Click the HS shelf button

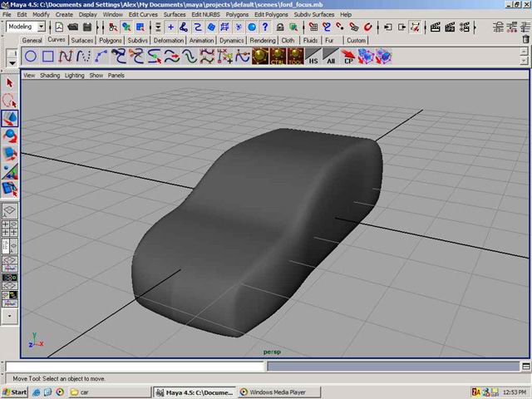point(313,57)
